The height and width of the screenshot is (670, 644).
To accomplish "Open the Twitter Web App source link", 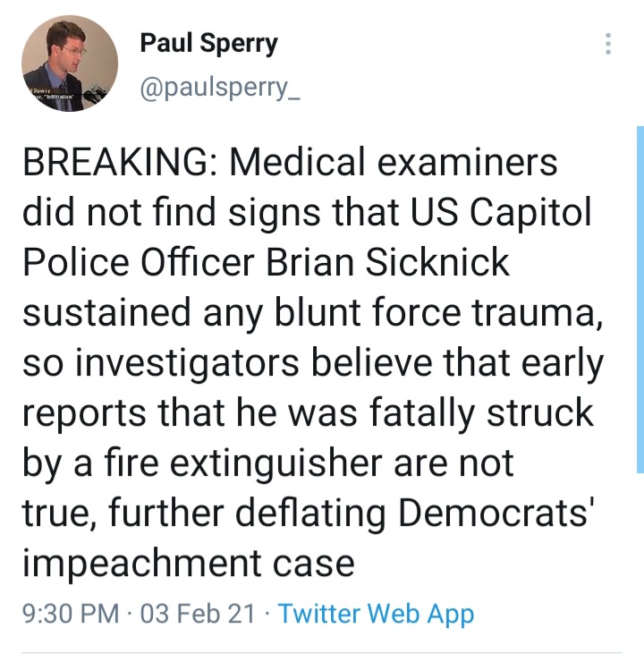I will [x=376, y=614].
